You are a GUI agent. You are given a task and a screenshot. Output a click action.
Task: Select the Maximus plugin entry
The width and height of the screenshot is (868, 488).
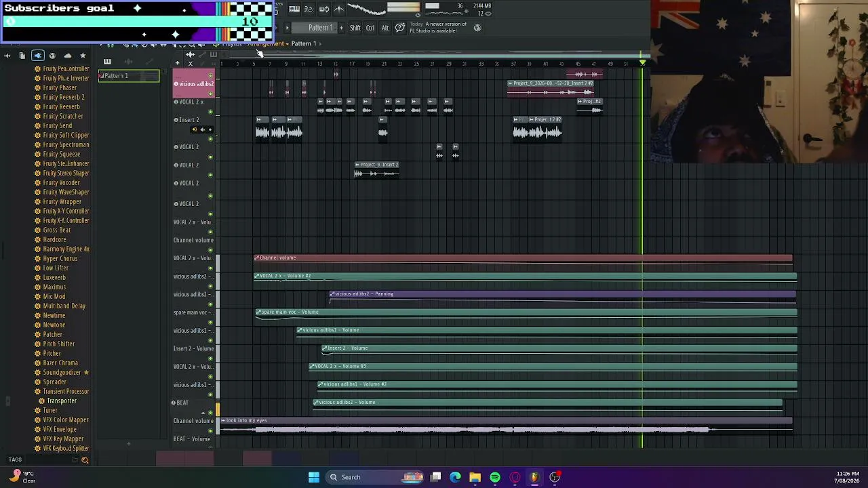54,287
